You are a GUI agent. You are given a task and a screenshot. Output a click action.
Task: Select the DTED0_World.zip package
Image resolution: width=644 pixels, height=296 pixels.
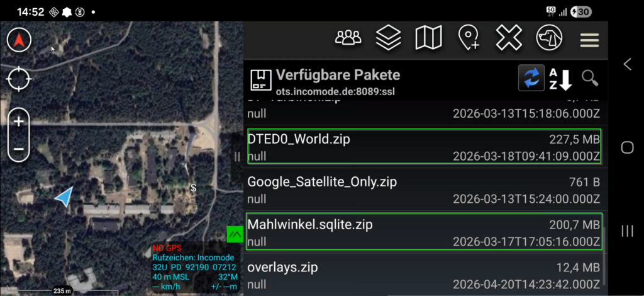point(424,147)
